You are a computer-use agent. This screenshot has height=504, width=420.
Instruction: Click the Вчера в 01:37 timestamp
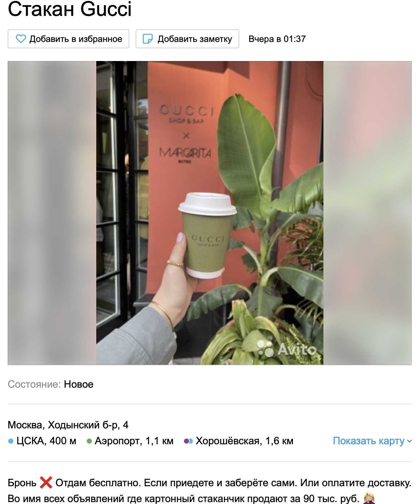[x=277, y=39]
